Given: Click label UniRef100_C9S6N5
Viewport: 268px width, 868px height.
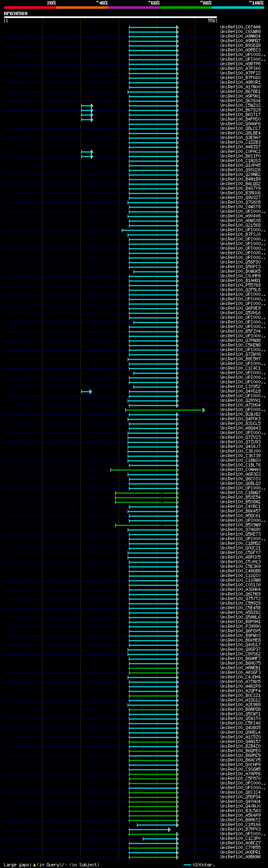Looking at the screenshot, I should [240, 770].
